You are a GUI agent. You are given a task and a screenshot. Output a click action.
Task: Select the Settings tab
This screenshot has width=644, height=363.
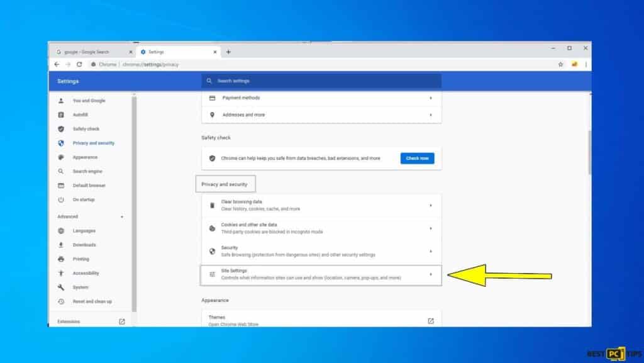[179, 52]
